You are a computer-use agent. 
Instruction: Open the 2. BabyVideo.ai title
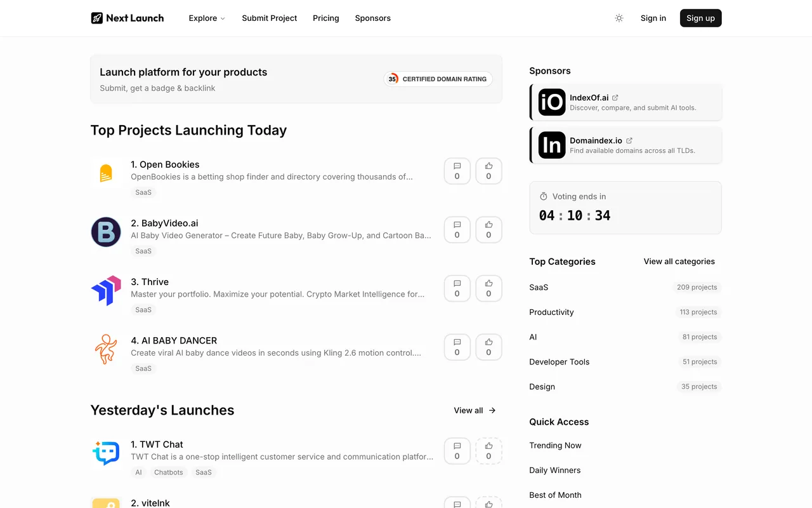(x=164, y=223)
